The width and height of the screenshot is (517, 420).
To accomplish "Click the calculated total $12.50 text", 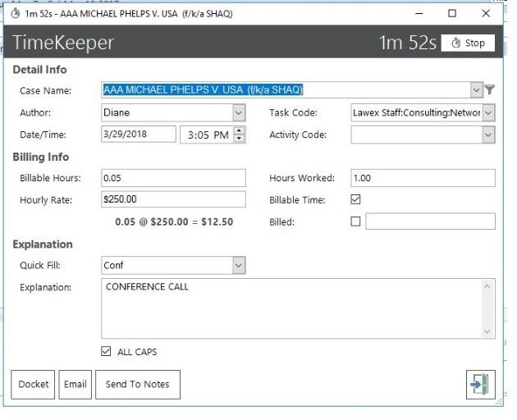I will coord(217,221).
